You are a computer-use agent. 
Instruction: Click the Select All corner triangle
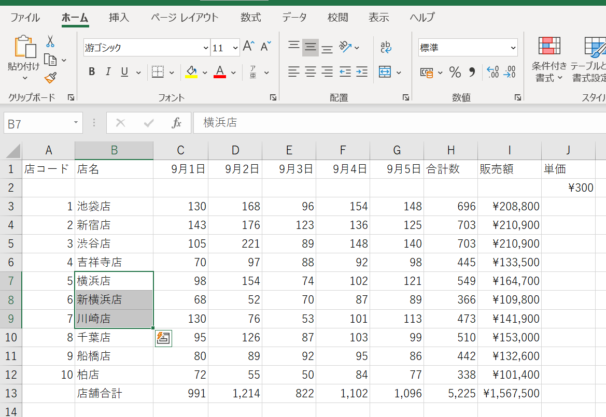coord(13,151)
